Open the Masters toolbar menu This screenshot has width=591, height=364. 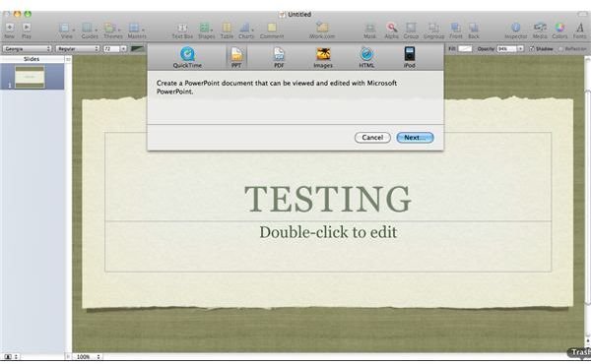[x=137, y=30]
